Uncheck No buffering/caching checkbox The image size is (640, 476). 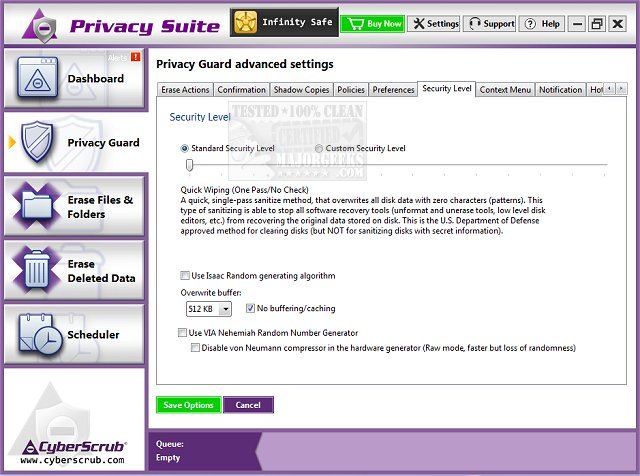(x=250, y=308)
